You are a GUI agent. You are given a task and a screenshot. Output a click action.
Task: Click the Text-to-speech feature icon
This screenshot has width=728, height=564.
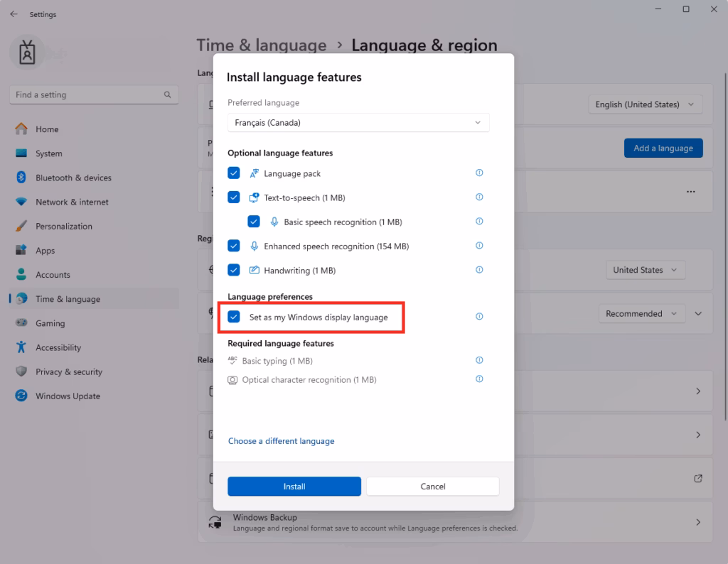pos(254,197)
